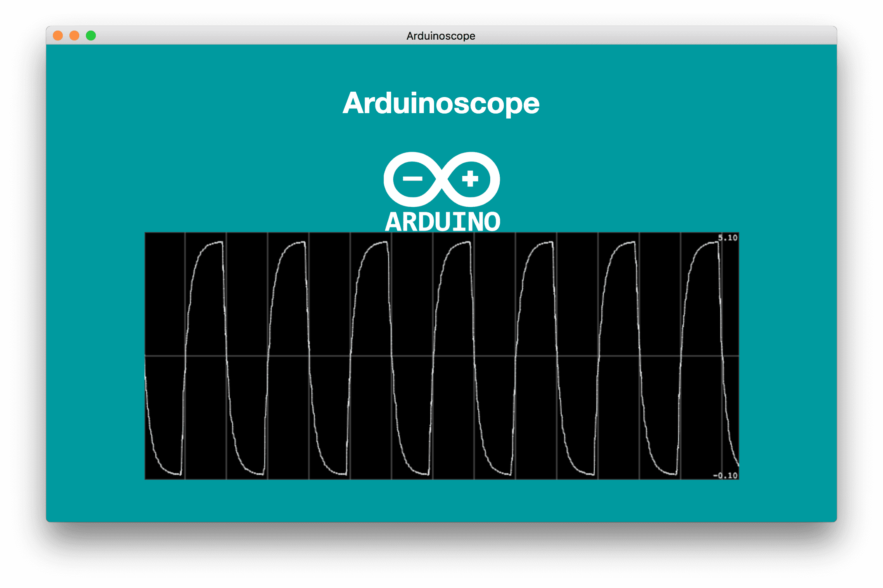This screenshot has width=883, height=588.
Task: Close the Arduinoscope window
Action: [58, 36]
